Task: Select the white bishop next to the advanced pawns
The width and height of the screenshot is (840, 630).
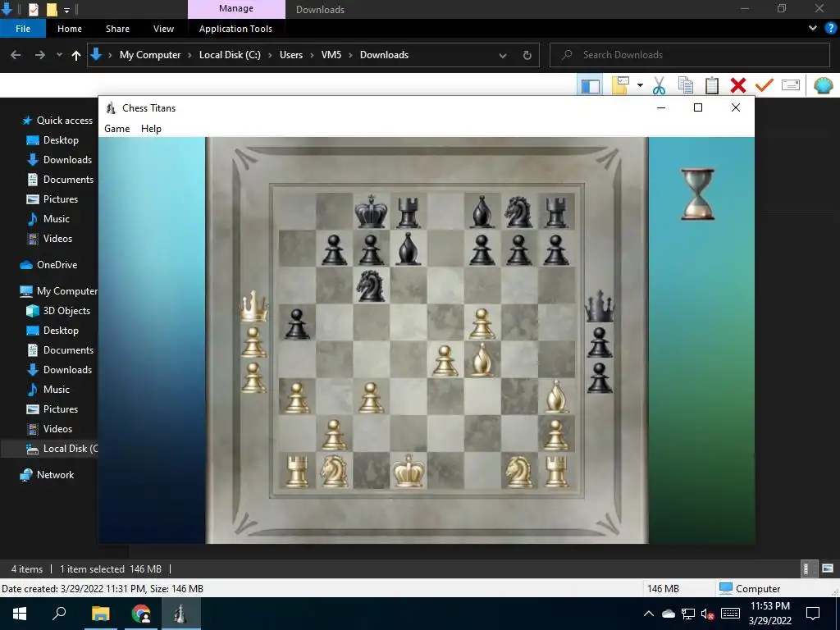Action: click(x=482, y=359)
